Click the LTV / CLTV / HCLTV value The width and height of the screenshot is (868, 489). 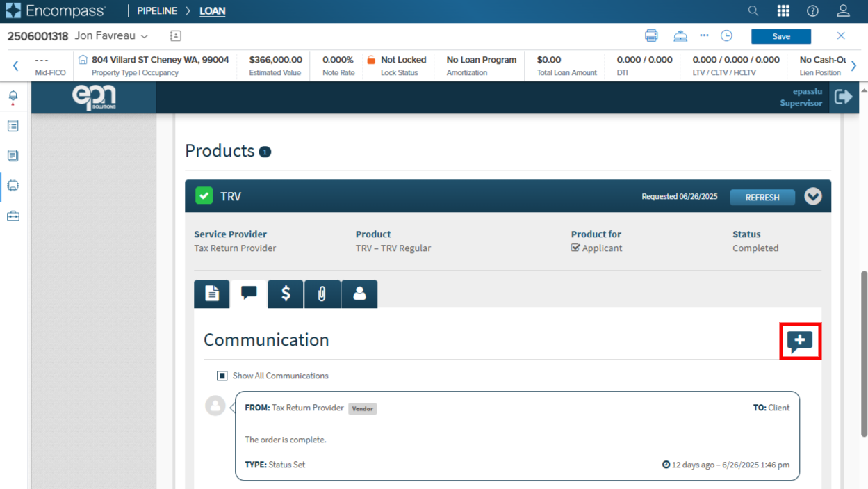[x=736, y=60]
